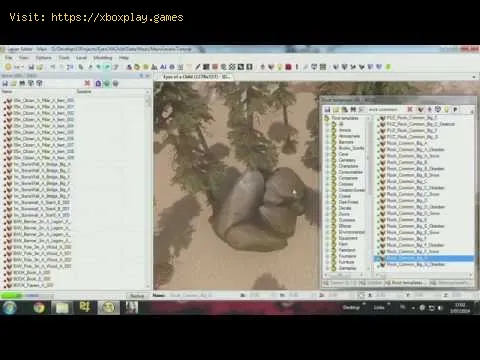Click green round icon in left panel toolbar

coord(107,83)
